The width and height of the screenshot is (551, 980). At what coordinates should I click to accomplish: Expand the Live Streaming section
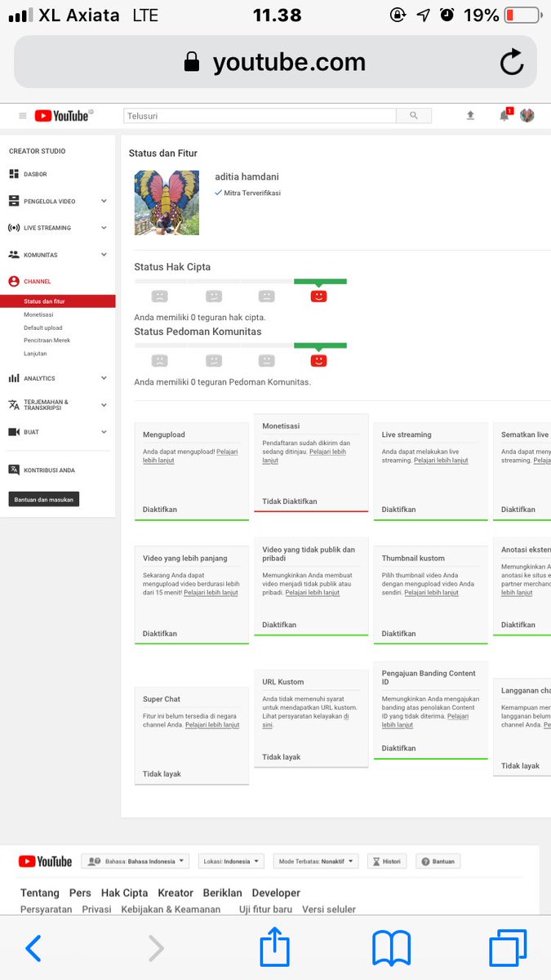point(104,228)
